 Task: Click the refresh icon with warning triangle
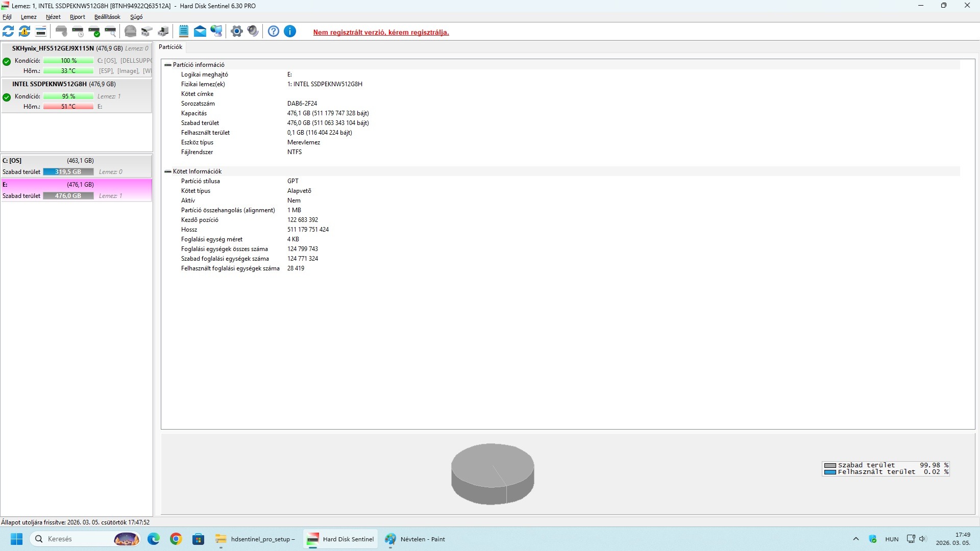pyautogui.click(x=24, y=32)
